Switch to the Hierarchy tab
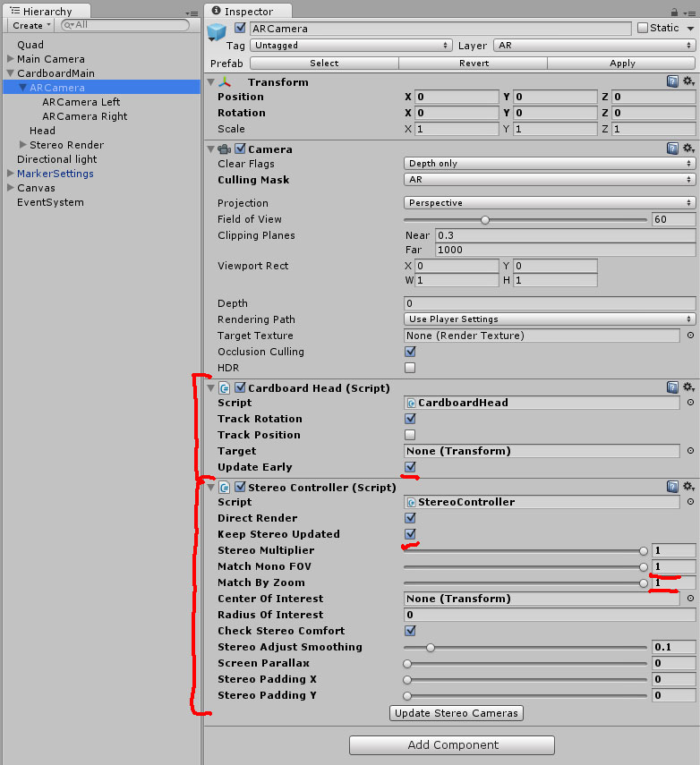 coord(47,11)
